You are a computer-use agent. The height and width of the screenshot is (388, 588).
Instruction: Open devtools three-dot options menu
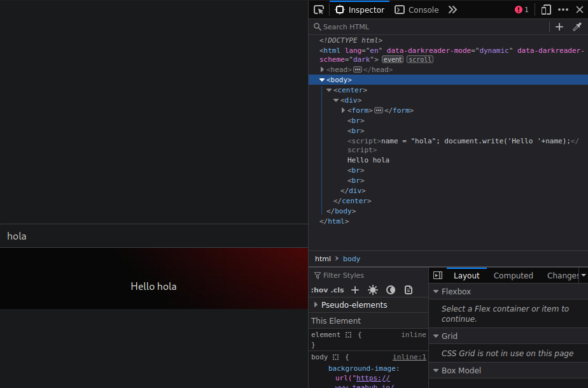pyautogui.click(x=563, y=10)
